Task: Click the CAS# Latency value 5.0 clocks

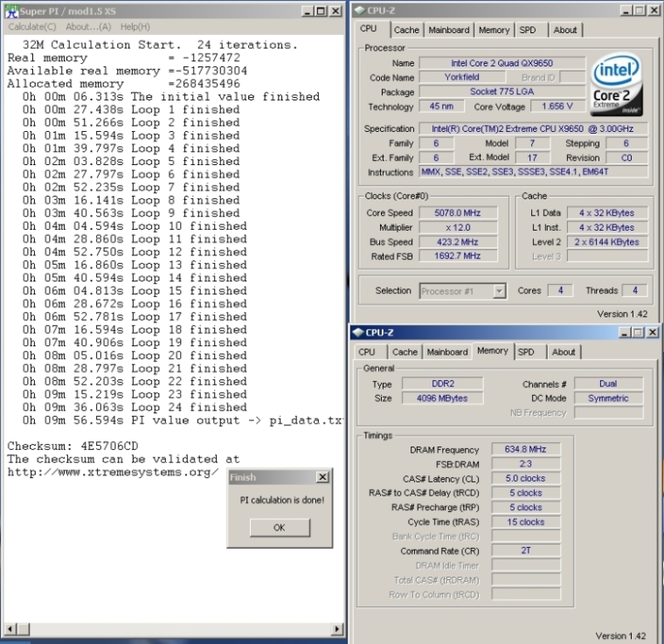Action: [x=526, y=479]
